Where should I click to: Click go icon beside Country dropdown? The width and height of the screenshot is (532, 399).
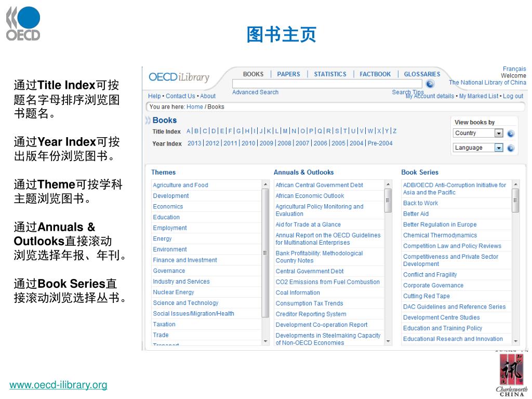coord(511,134)
